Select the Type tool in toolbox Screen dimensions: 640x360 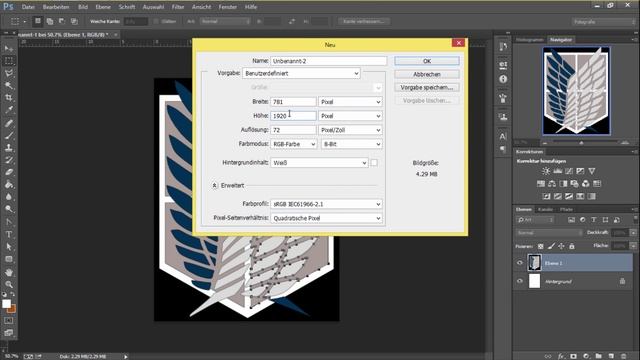click(9, 234)
